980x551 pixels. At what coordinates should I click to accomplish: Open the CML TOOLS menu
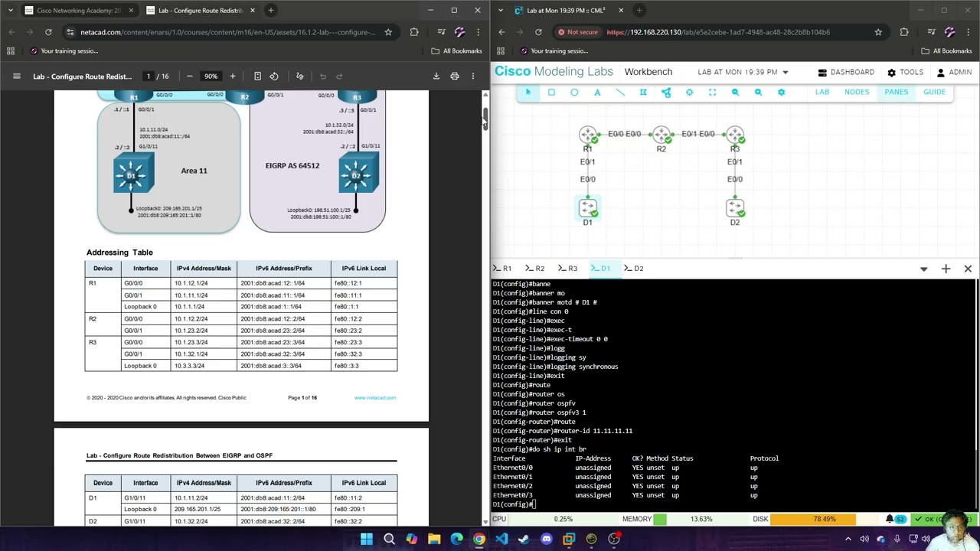(905, 72)
